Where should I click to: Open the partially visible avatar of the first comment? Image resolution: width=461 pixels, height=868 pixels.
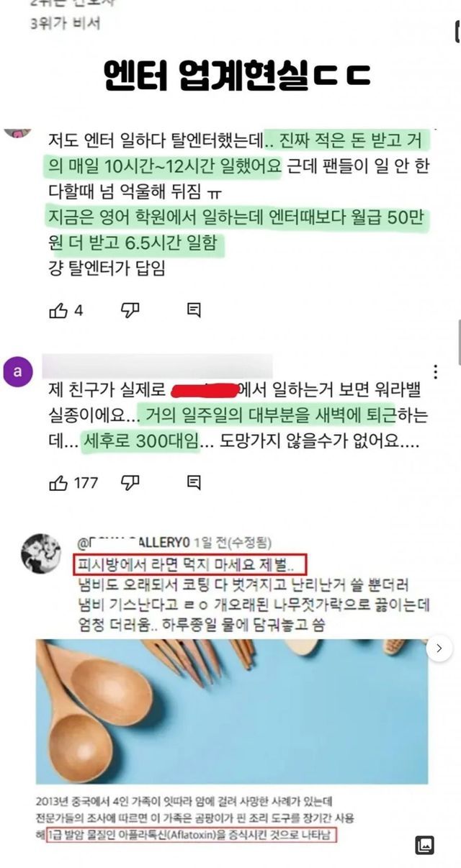point(18,132)
